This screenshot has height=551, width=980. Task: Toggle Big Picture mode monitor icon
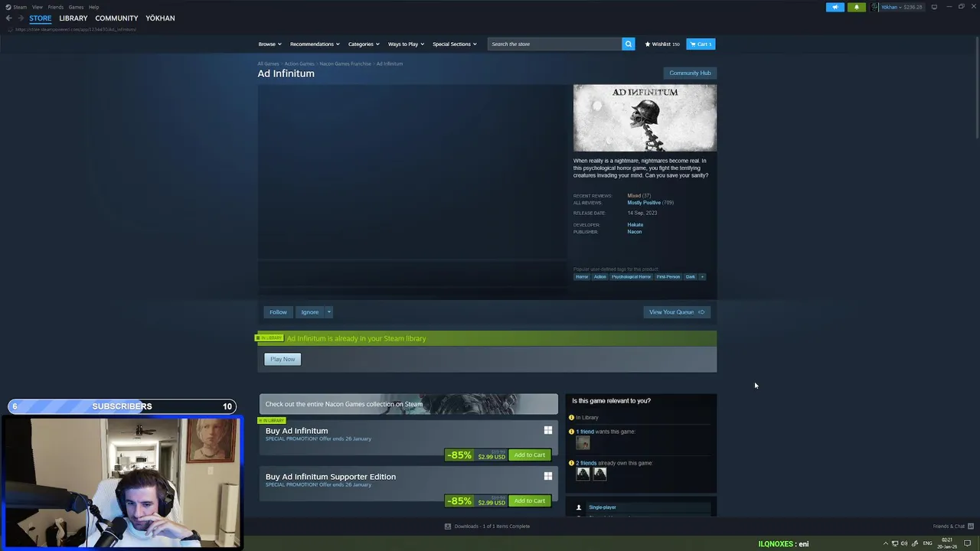point(934,7)
